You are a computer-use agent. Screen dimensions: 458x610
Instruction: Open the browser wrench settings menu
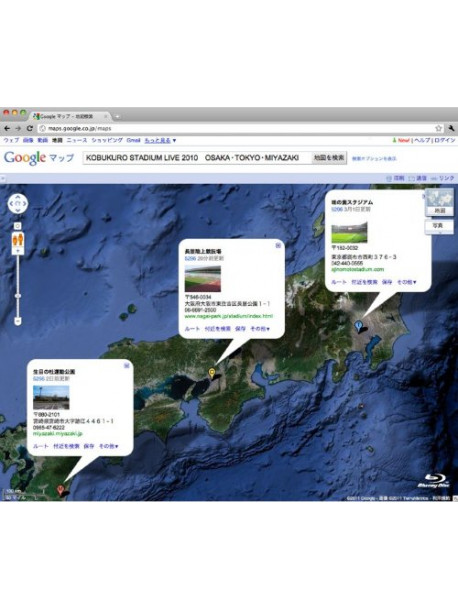(451, 128)
